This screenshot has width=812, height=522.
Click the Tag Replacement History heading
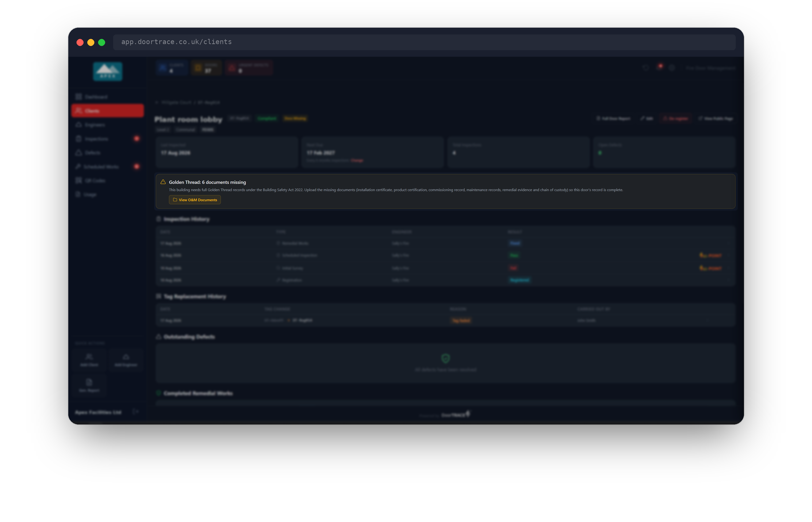[x=195, y=297]
